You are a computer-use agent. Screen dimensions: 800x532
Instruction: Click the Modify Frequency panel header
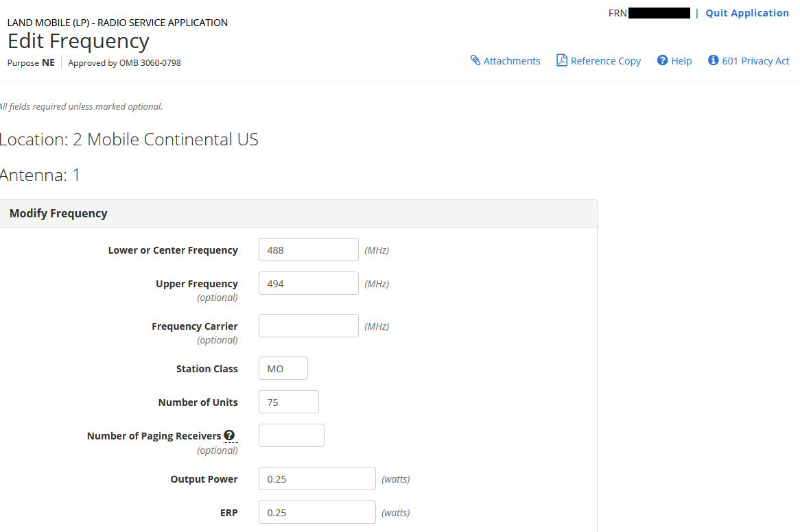tap(58, 213)
